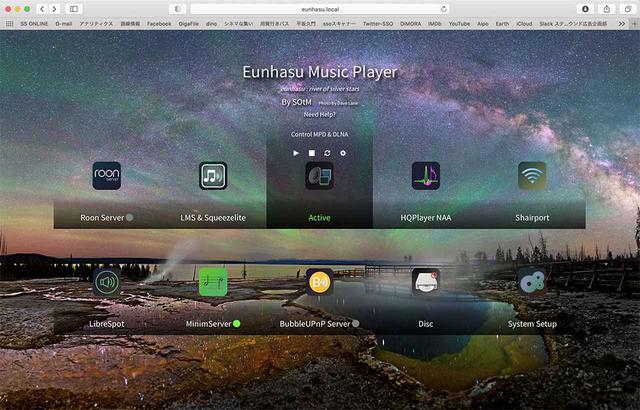
Task: Select the HQPlayer NAA label
Action: click(426, 218)
